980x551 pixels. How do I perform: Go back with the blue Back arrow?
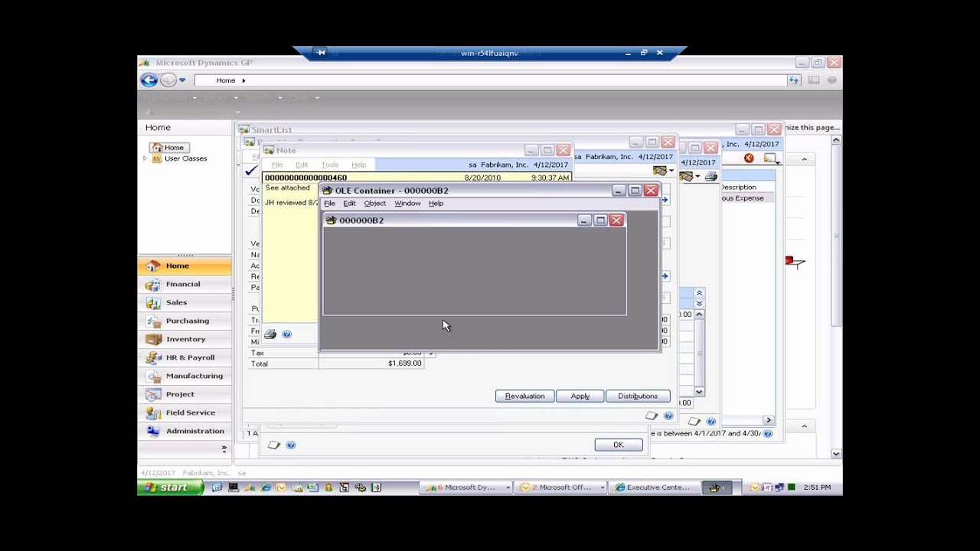pos(149,80)
